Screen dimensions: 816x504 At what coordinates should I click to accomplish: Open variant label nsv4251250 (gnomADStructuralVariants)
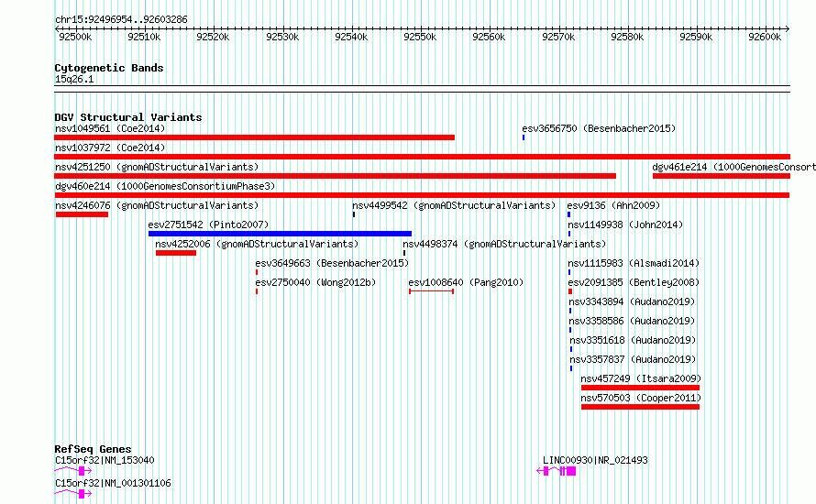157,167
